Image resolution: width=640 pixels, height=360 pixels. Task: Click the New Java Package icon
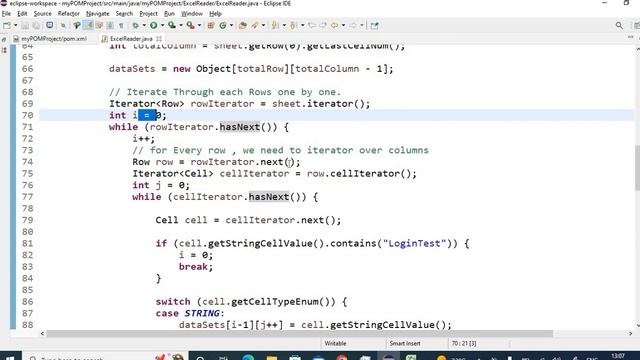(x=211, y=25)
